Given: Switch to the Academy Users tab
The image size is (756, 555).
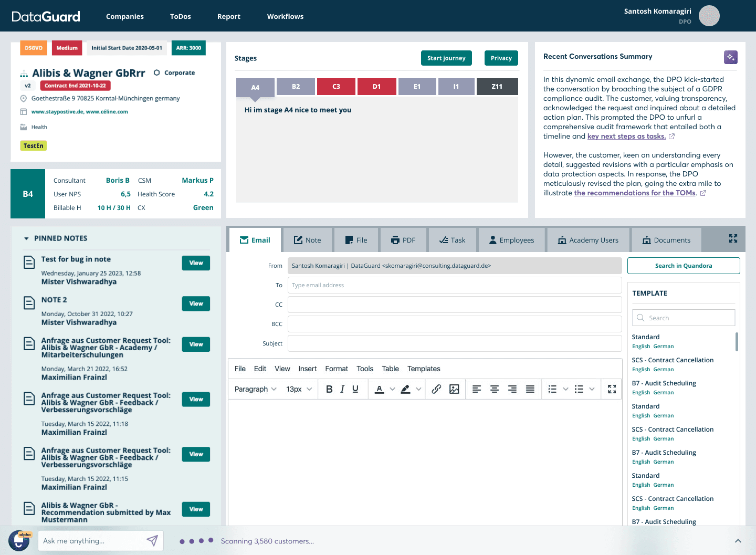Looking at the screenshot, I should pos(588,240).
